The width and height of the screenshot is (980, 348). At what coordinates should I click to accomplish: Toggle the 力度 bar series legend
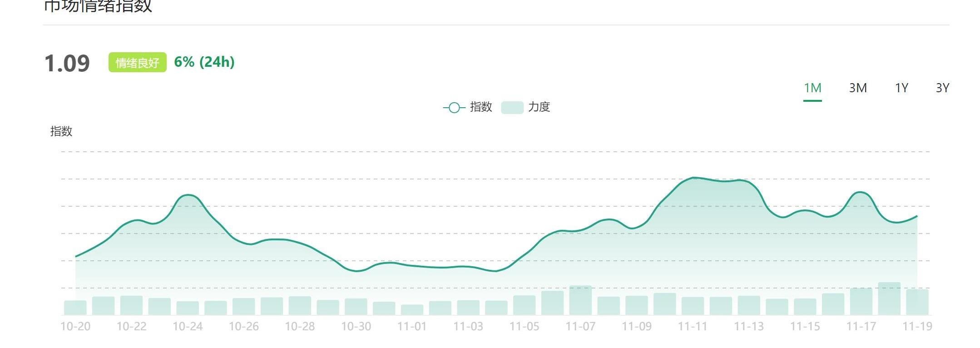[x=539, y=107]
